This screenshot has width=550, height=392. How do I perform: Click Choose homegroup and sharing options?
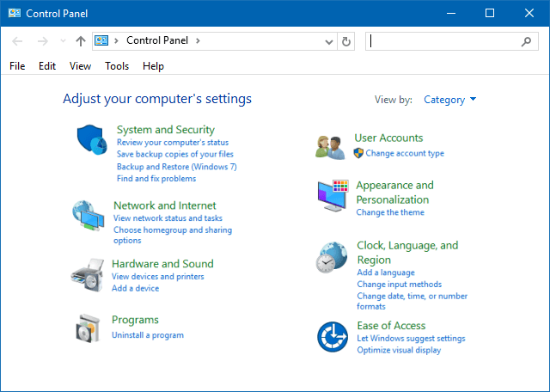point(173,236)
